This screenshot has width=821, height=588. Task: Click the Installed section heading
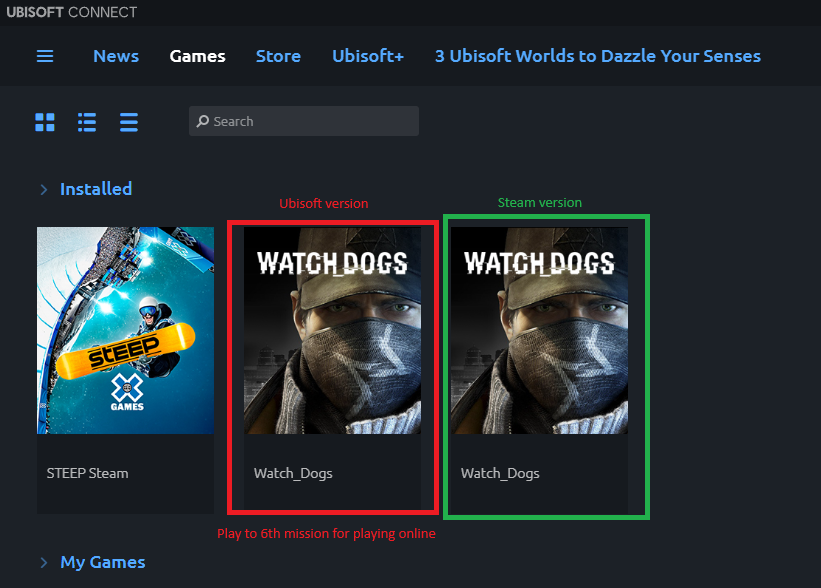(x=96, y=189)
